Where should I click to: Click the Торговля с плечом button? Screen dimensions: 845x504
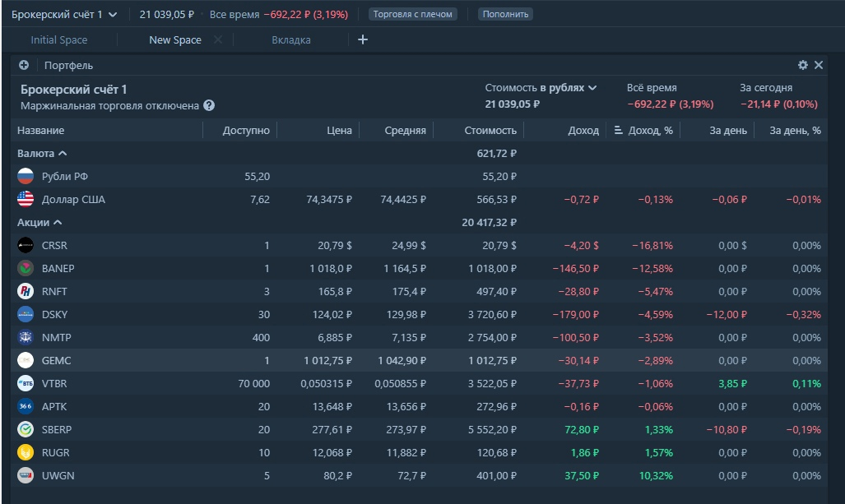412,14
